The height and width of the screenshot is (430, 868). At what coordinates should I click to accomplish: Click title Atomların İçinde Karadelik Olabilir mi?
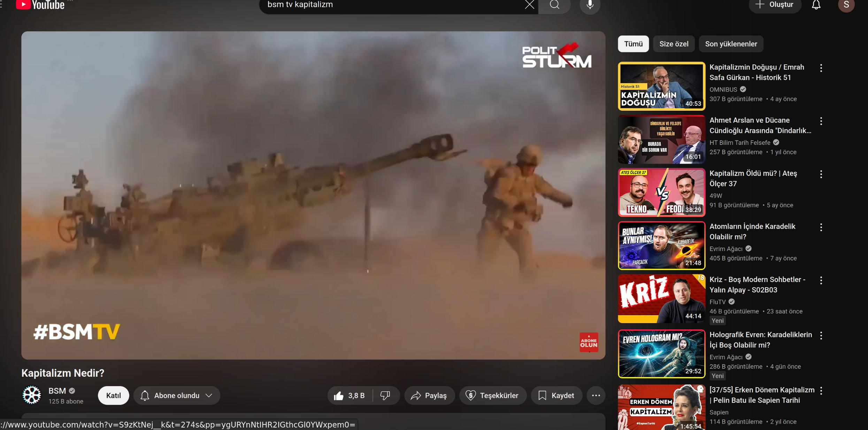pos(752,232)
